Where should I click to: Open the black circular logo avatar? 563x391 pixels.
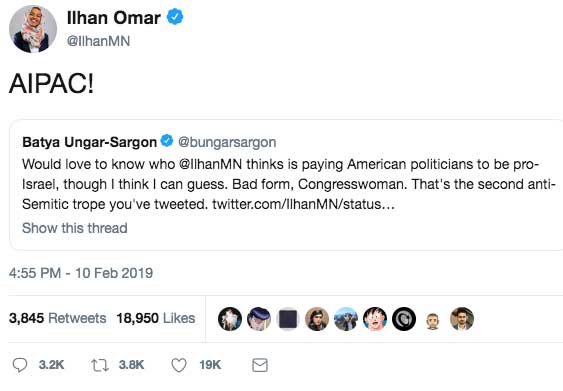click(404, 319)
